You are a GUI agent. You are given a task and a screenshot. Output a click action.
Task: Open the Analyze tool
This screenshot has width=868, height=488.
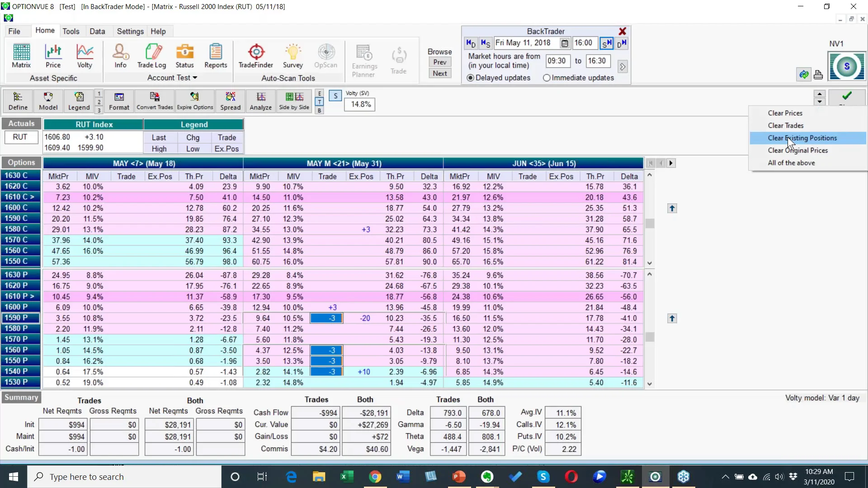click(261, 101)
